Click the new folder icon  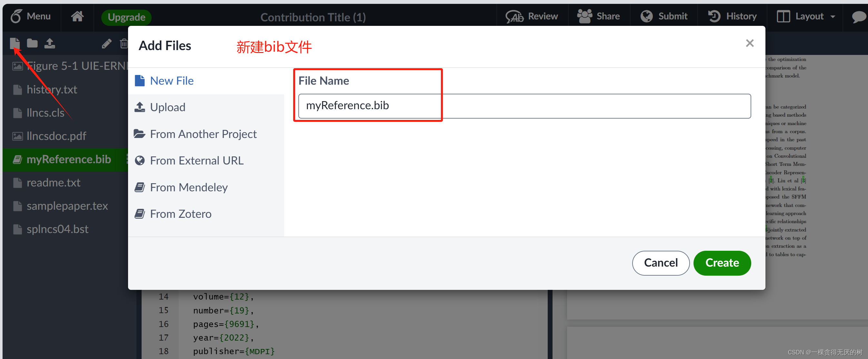pyautogui.click(x=32, y=43)
